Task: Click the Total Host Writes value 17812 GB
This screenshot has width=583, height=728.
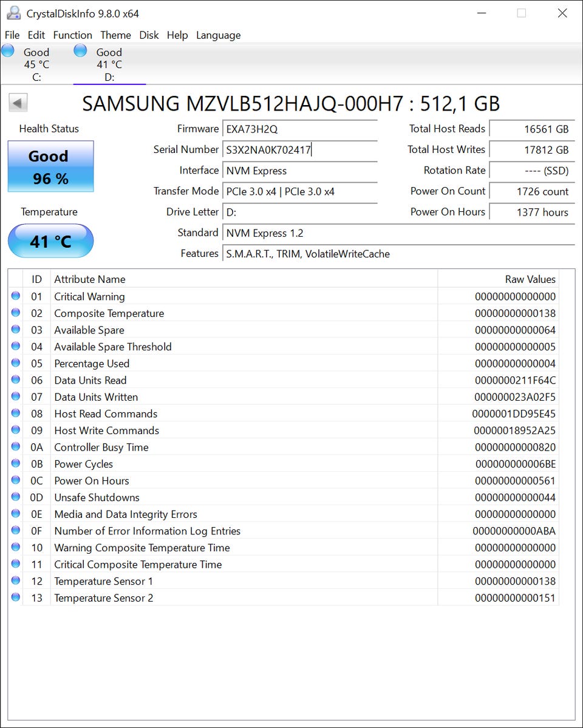Action: (532, 150)
